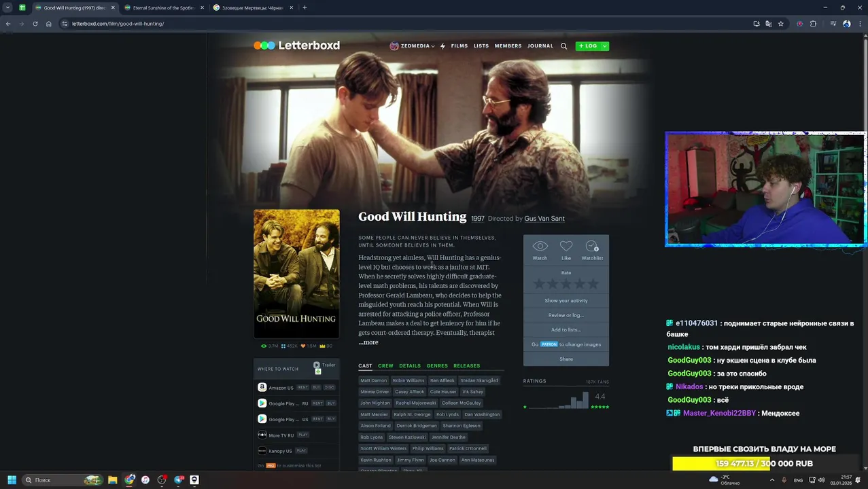Viewport: 868px width, 489px height.
Task: Expand the LOG button dropdown arrow
Action: (605, 46)
